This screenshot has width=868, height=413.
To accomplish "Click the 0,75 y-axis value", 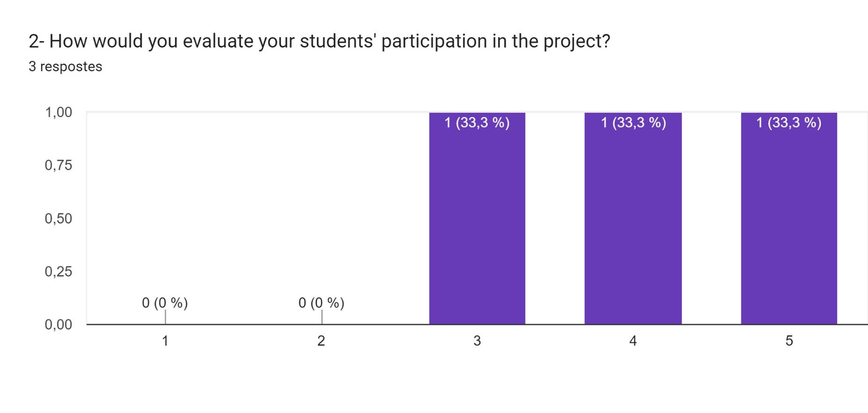I will (x=58, y=165).
